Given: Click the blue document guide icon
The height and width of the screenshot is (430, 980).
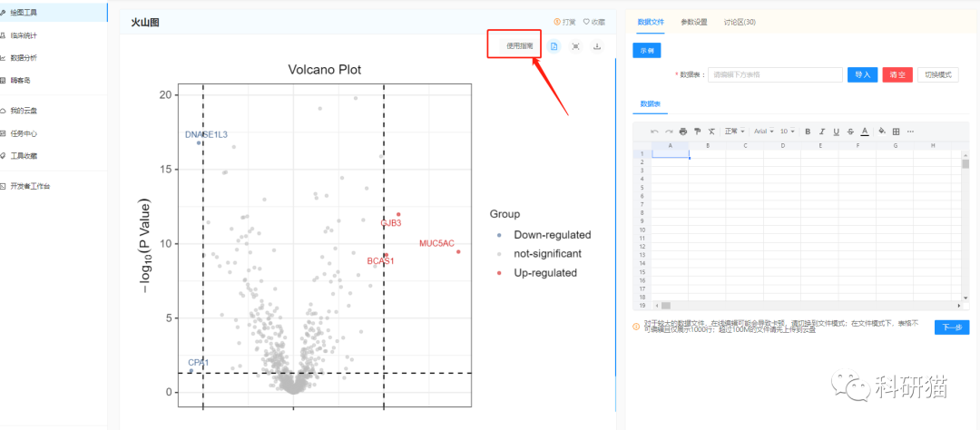Looking at the screenshot, I should point(554,46).
